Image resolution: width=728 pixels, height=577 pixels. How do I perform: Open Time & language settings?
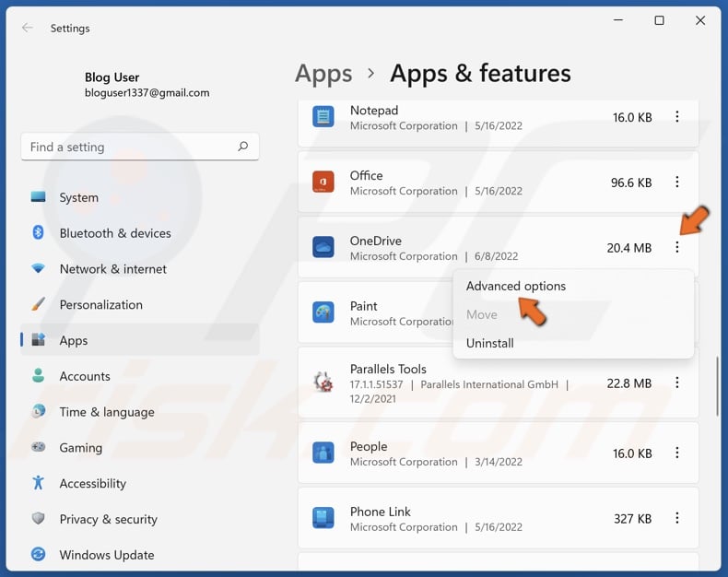pyautogui.click(x=139, y=412)
